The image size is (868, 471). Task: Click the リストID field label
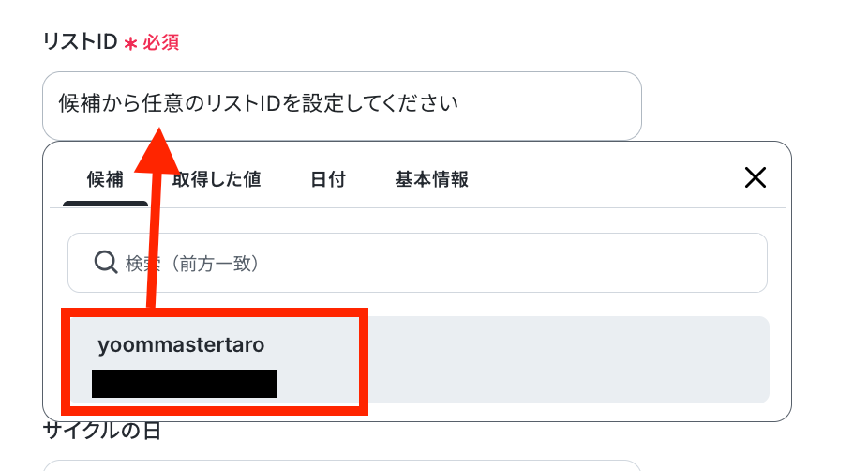80,42
